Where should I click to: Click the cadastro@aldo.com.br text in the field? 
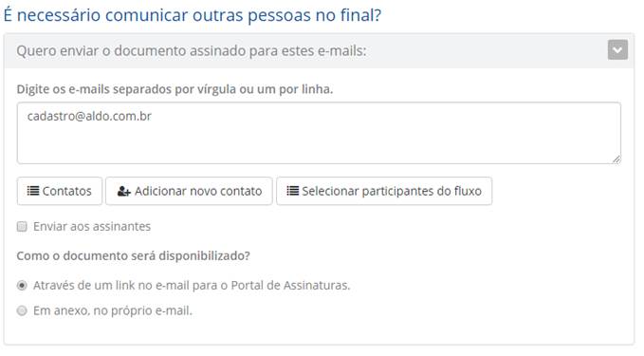[89, 117]
